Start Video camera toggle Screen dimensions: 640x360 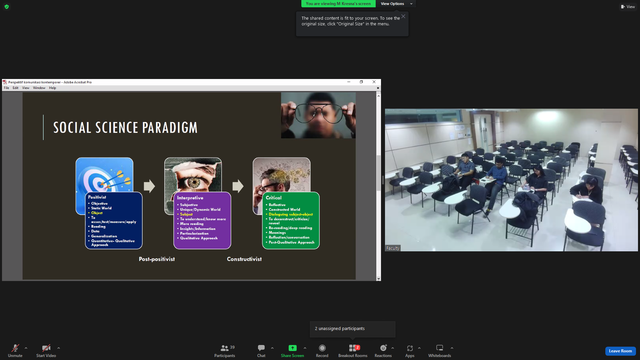point(46,350)
